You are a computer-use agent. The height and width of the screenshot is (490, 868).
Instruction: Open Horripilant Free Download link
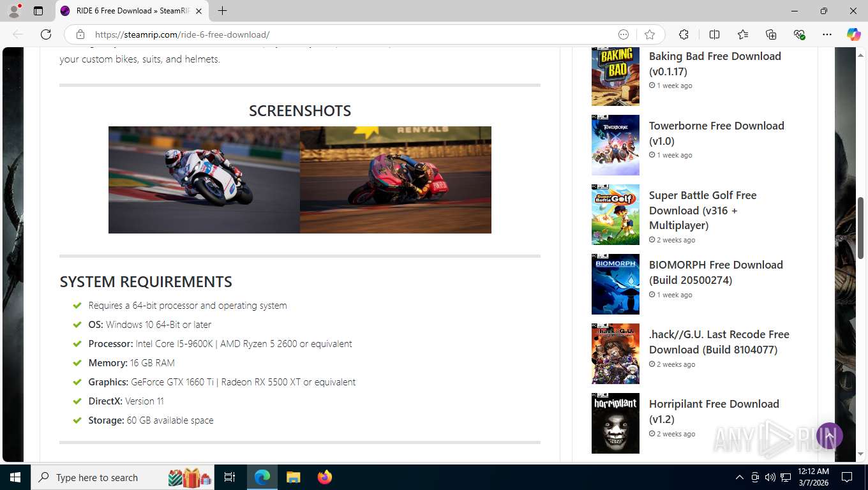tap(714, 412)
